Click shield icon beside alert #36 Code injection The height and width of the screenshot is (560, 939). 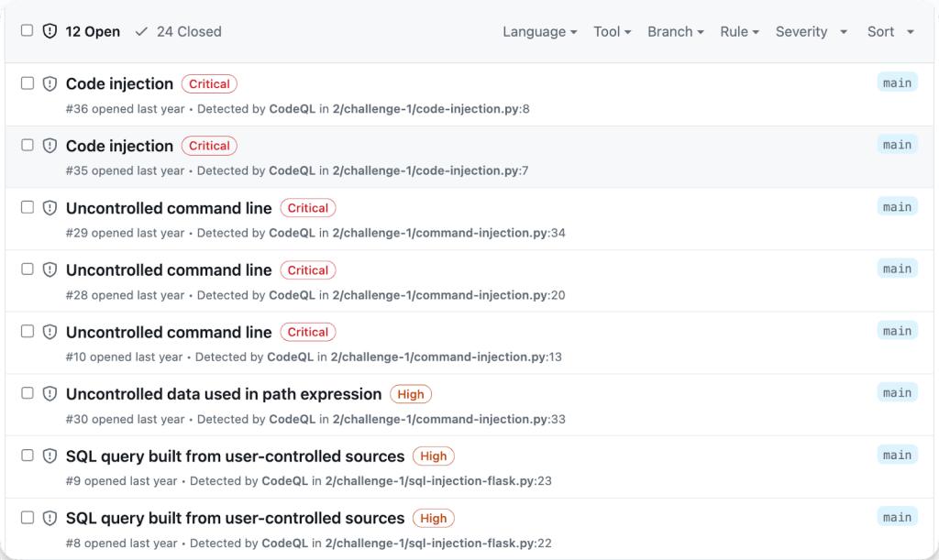coord(50,83)
